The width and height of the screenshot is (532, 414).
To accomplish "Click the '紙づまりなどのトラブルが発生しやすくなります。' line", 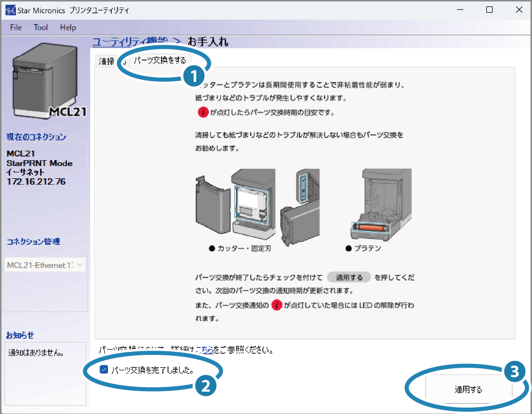I will coord(271,98).
